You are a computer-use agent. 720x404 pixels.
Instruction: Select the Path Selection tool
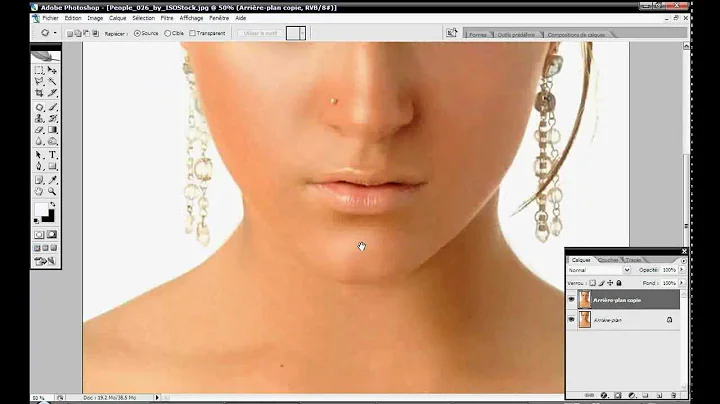(39, 155)
